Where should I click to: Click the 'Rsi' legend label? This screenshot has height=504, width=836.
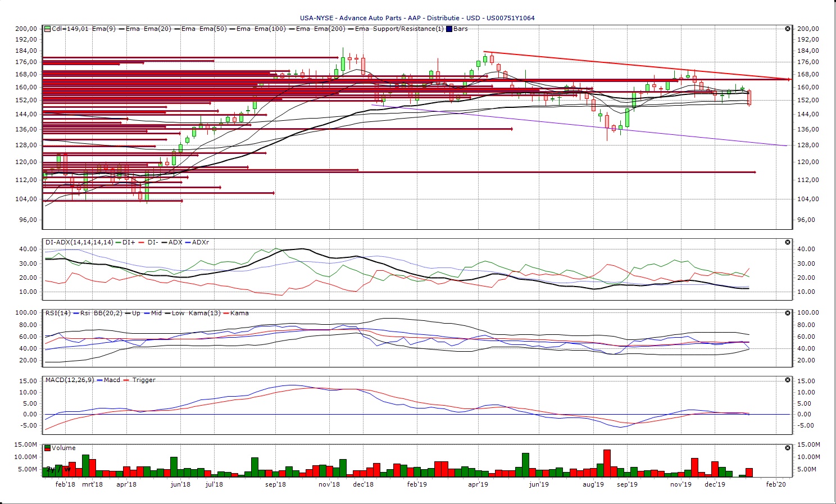(x=85, y=313)
